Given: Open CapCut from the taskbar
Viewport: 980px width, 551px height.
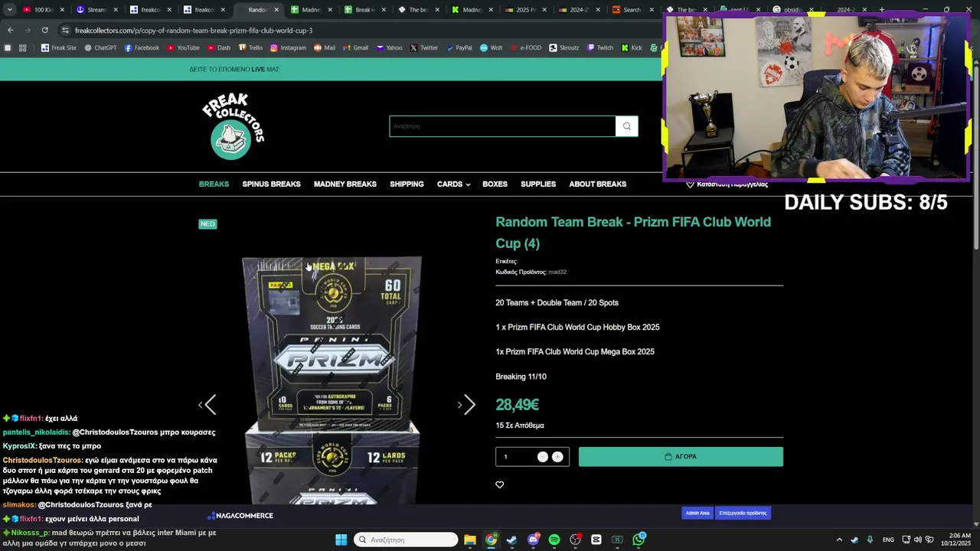Looking at the screenshot, I should click(596, 540).
